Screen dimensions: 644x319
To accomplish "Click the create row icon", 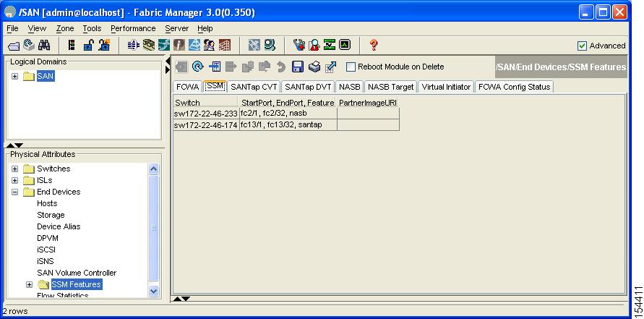I will 215,67.
